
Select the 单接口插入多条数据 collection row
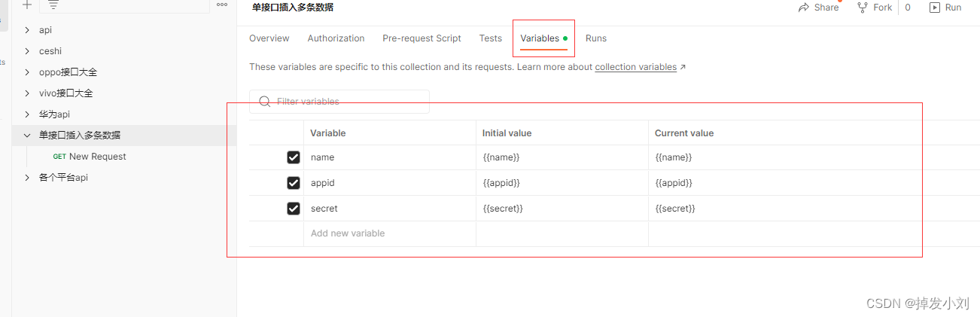(x=124, y=136)
